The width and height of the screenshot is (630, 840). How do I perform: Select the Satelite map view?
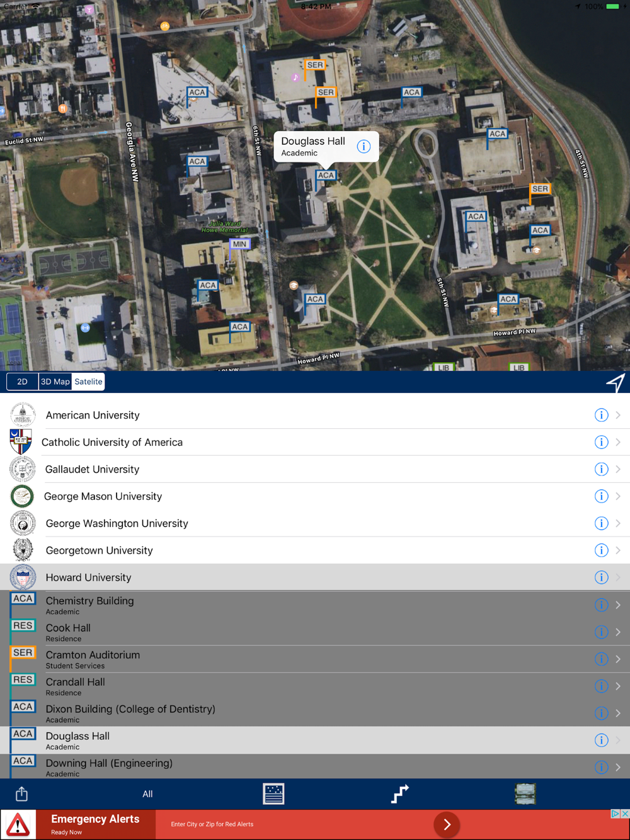click(x=88, y=382)
